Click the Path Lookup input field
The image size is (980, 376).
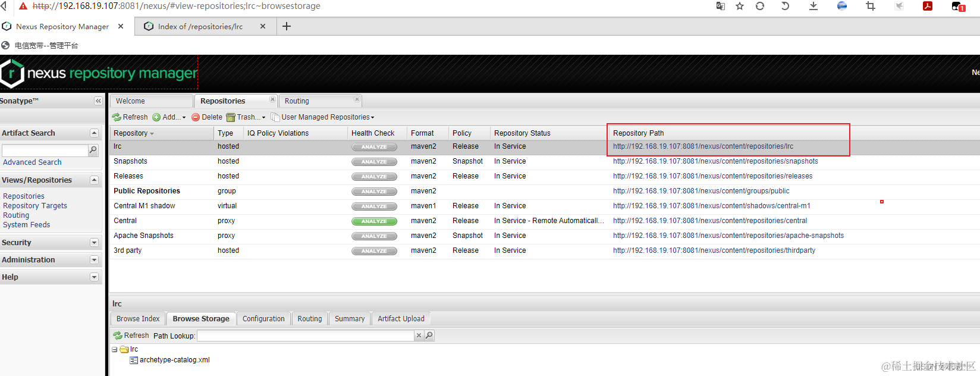tap(306, 336)
